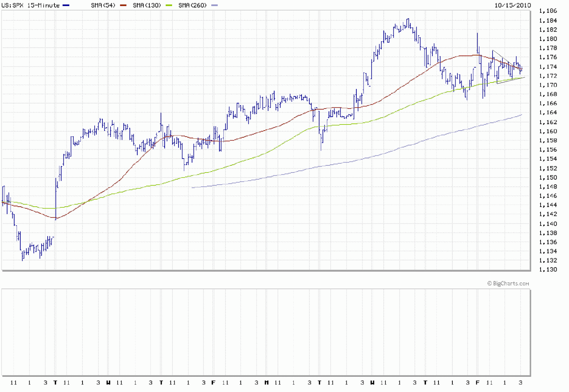569x392 pixels.
Task: Click the 1,164 price axis label
Action: (548, 112)
